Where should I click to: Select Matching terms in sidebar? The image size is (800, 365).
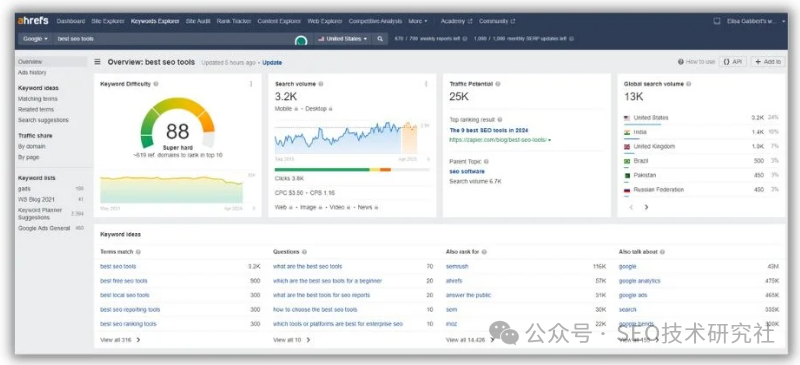point(38,99)
